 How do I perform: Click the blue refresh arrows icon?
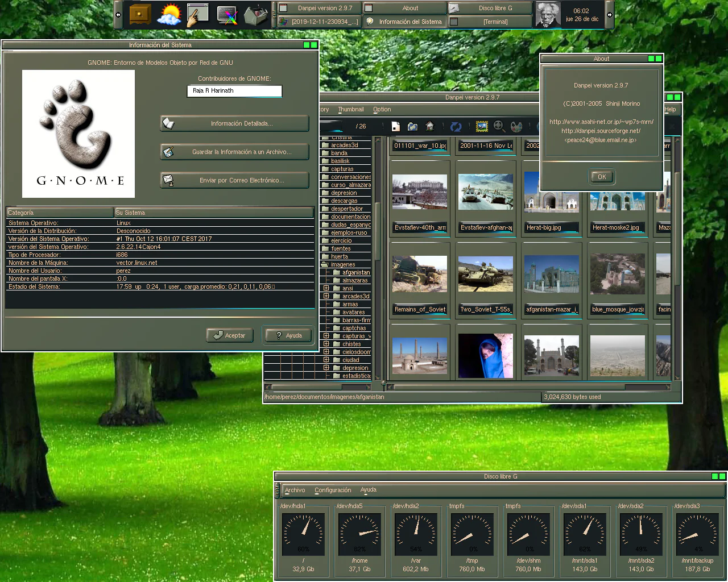point(456,126)
